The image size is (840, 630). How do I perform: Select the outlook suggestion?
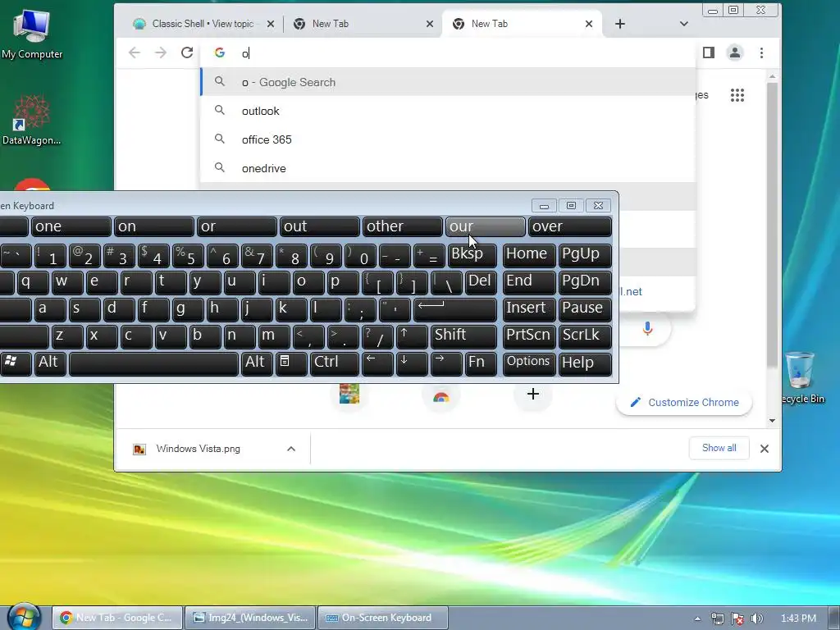448,111
